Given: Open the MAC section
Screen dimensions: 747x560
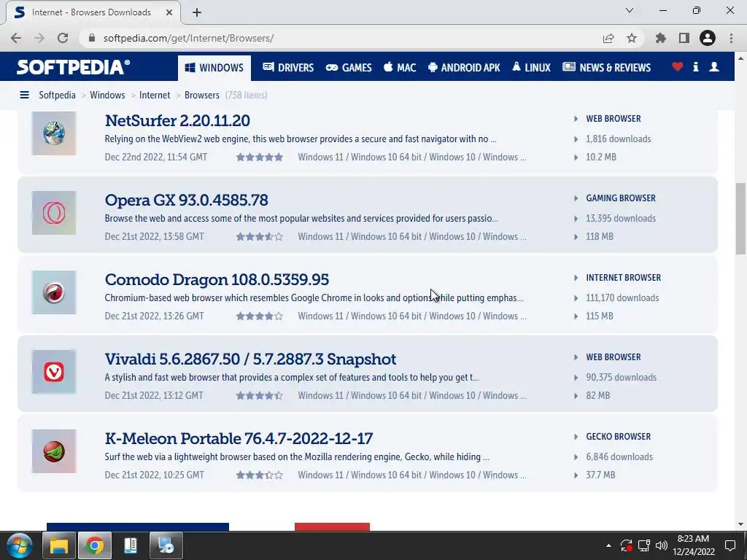Looking at the screenshot, I should (x=400, y=68).
